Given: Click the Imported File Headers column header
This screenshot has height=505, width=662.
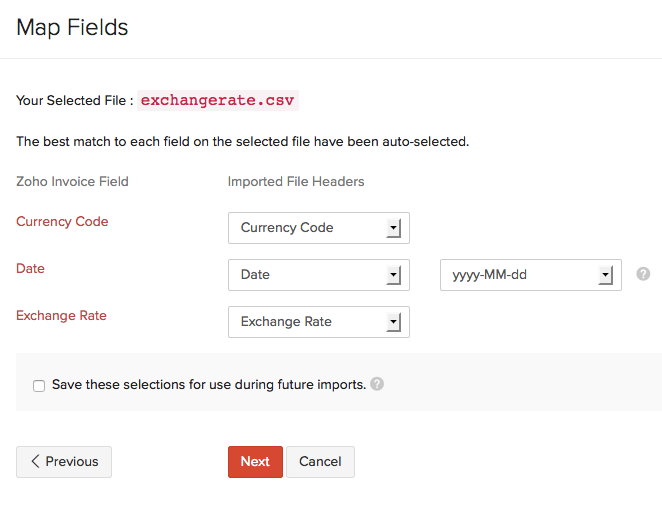Looking at the screenshot, I should point(296,182).
